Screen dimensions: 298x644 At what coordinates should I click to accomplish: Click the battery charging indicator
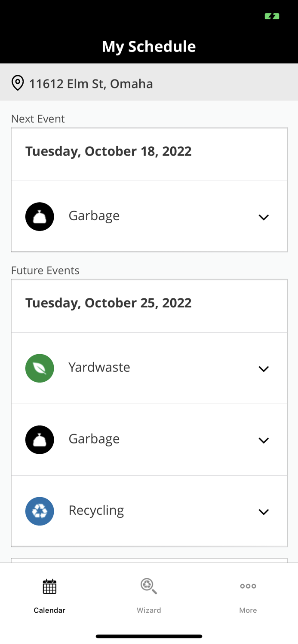pos(271,16)
